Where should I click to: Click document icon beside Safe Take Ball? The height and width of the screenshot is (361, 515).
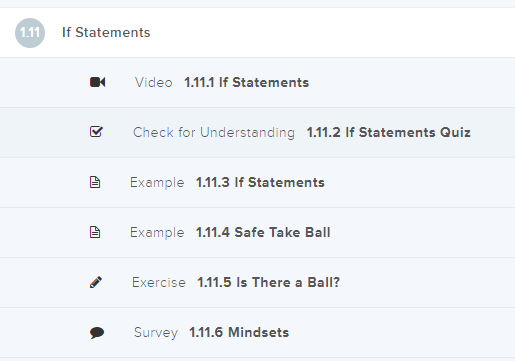pos(95,232)
